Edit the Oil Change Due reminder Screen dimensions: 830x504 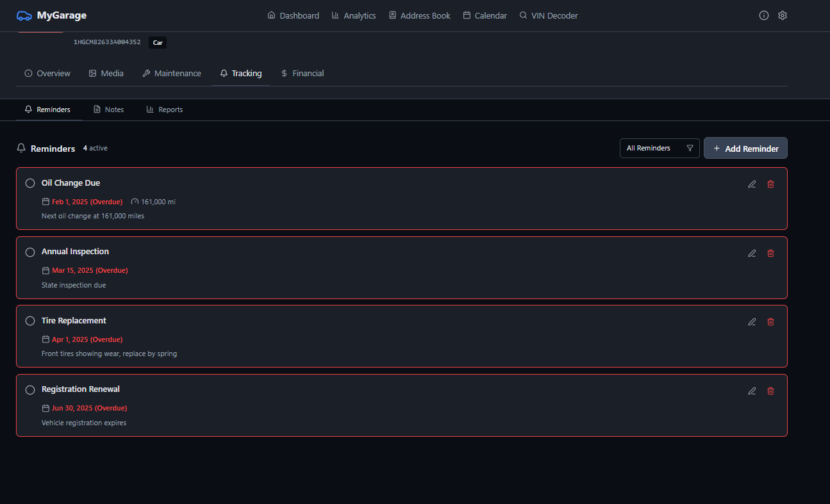coord(752,184)
